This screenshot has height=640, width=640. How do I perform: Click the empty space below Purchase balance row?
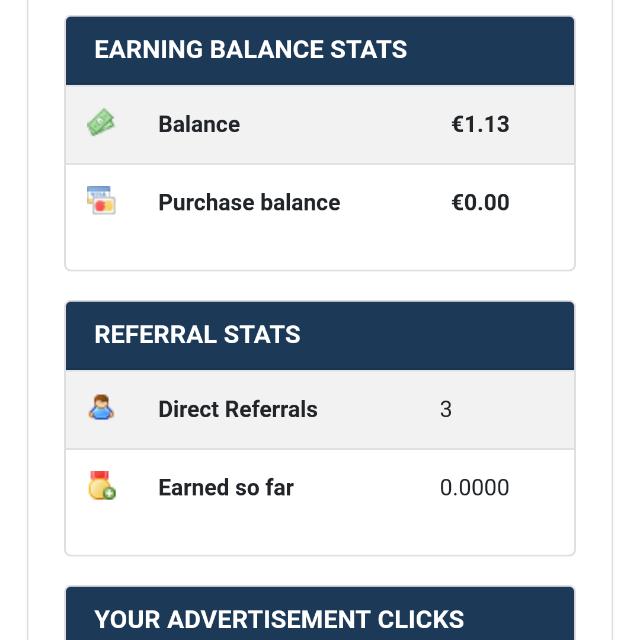coord(320,252)
